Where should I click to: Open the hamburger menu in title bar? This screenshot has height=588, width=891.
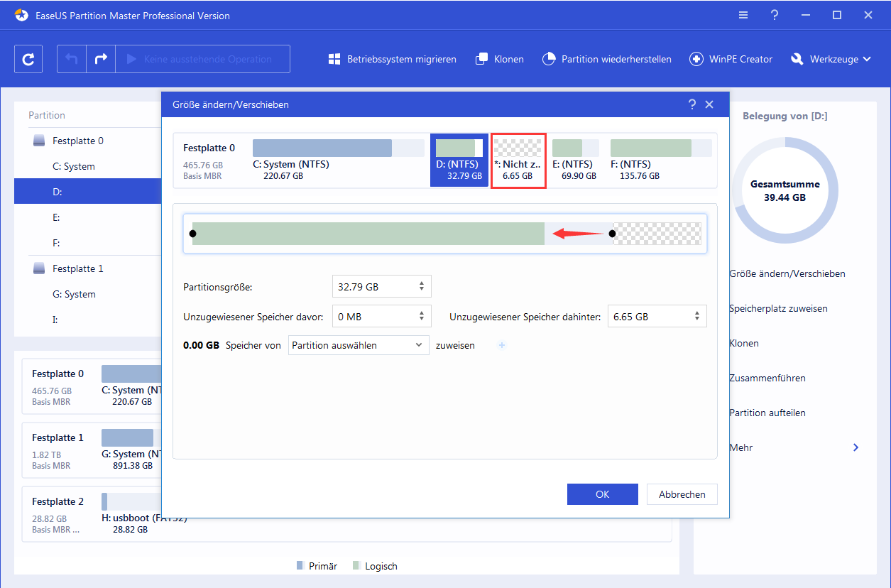743,15
